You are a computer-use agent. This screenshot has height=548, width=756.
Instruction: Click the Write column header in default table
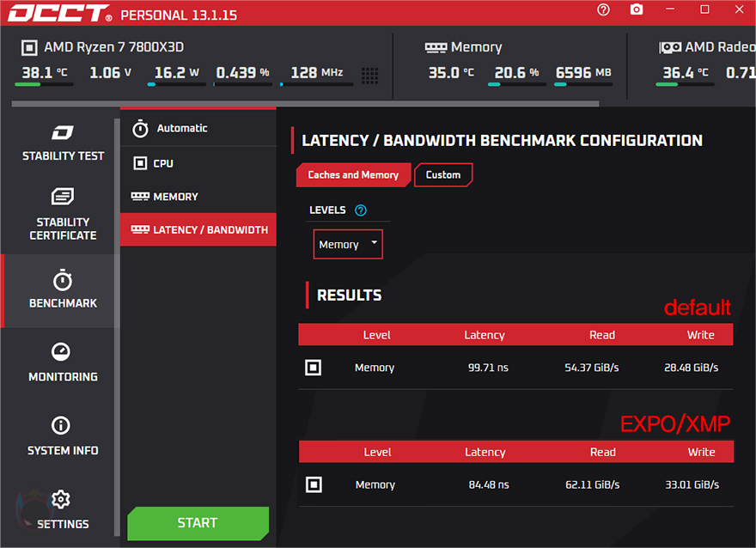[x=700, y=335]
